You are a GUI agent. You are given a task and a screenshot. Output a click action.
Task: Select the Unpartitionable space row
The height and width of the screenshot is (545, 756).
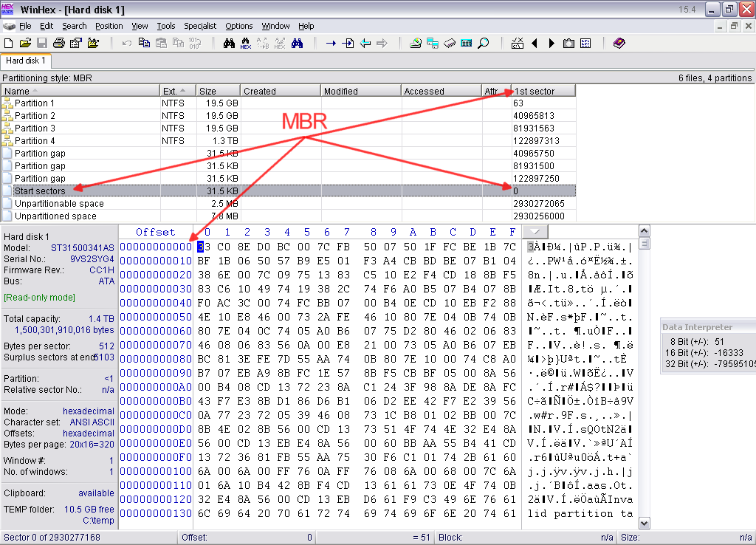289,204
